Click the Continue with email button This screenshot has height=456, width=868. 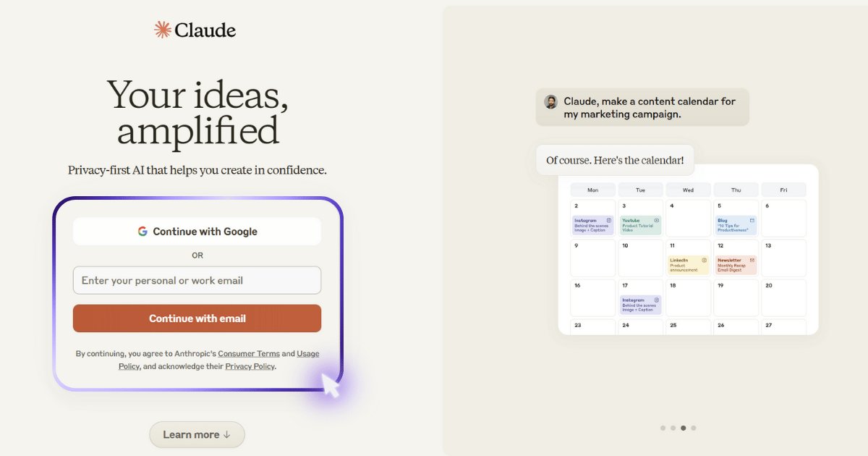[x=197, y=318]
